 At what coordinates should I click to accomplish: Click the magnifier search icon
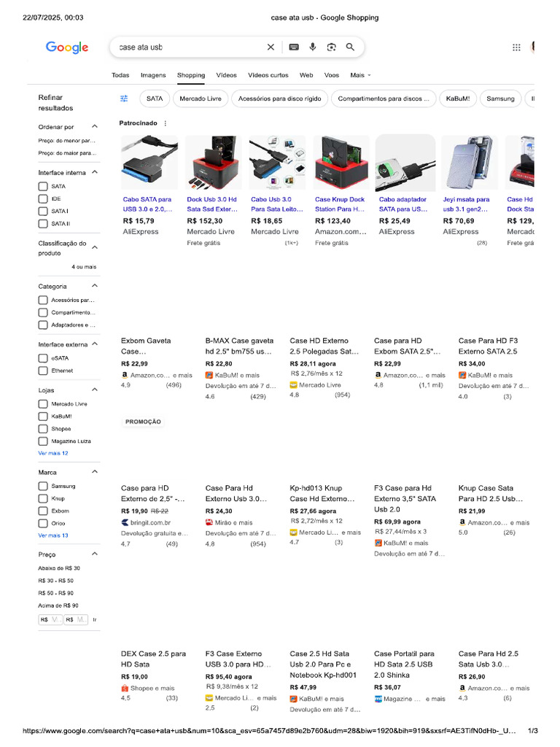tap(350, 47)
